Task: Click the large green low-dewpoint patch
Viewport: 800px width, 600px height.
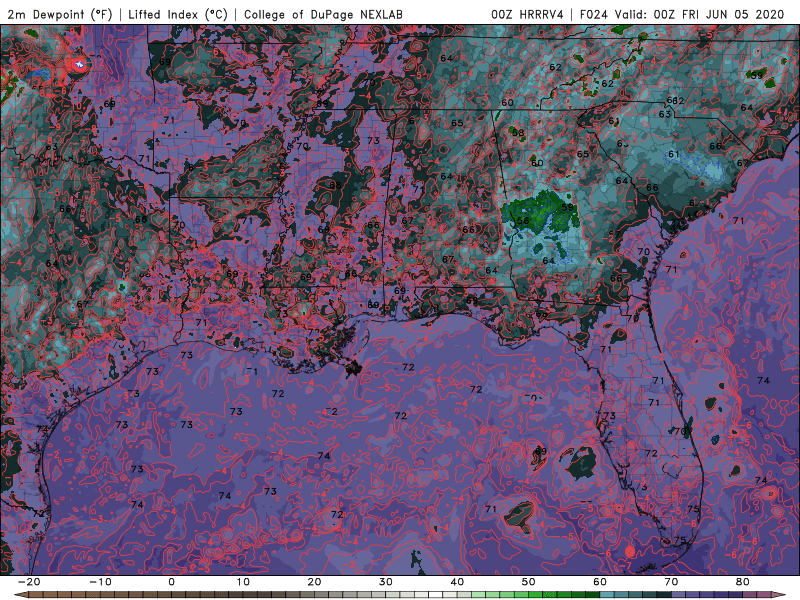Action: coord(540,214)
